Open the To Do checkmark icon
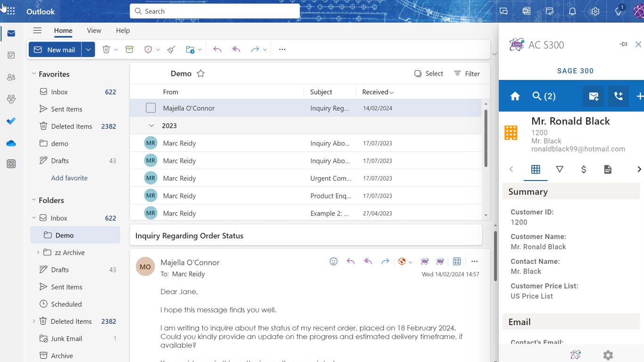Screen dimensions: 644x362 click(11, 121)
